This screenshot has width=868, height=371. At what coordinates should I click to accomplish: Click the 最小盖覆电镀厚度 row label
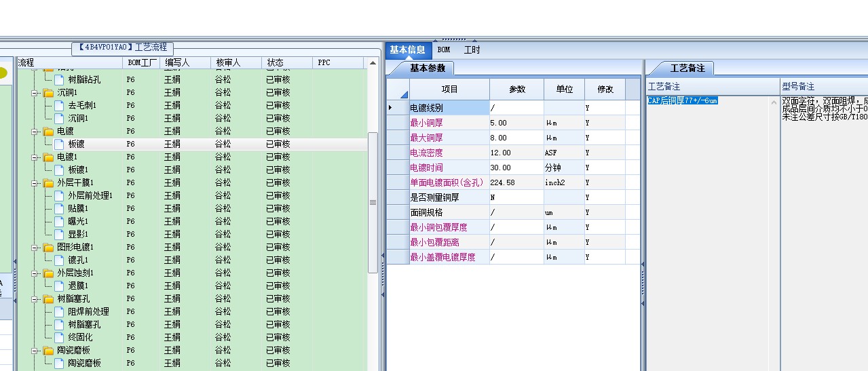[449, 257]
